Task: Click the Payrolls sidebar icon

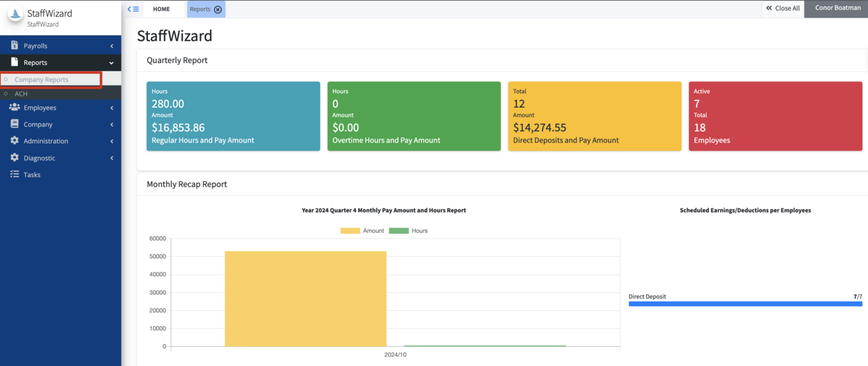Action: [x=14, y=45]
